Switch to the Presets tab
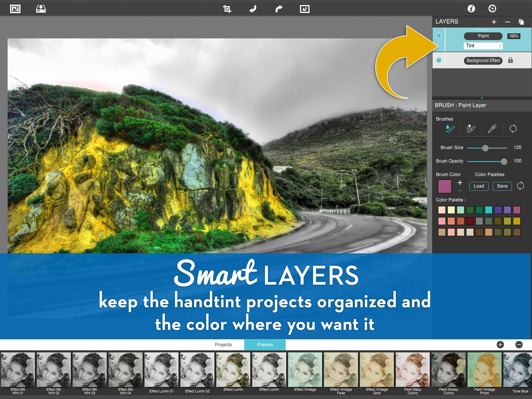Screen dimensions: 532x399 click(x=265, y=345)
